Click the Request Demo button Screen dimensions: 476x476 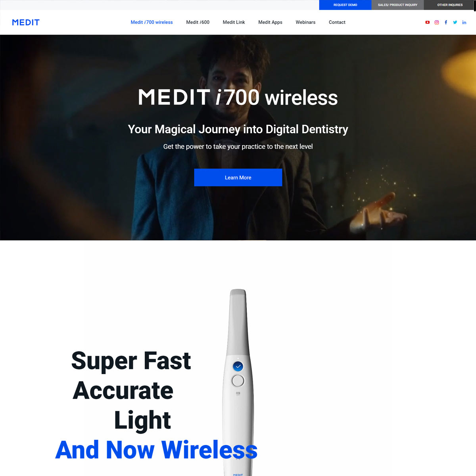[x=345, y=5]
